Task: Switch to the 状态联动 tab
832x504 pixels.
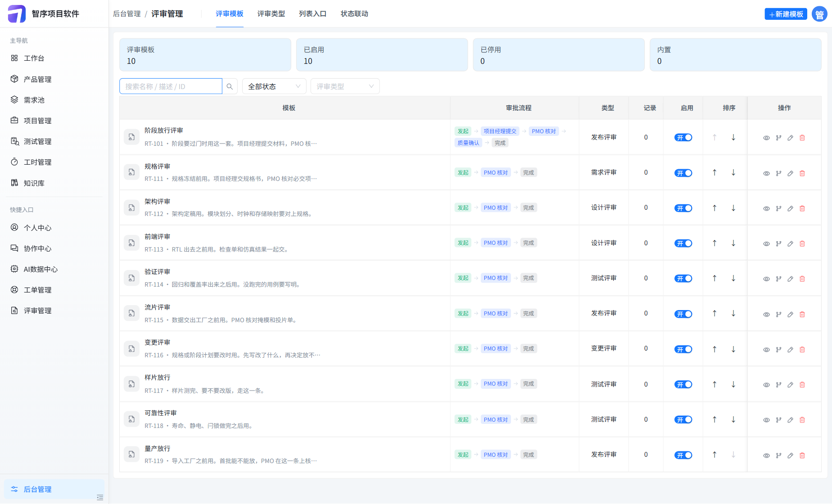Action: (354, 14)
